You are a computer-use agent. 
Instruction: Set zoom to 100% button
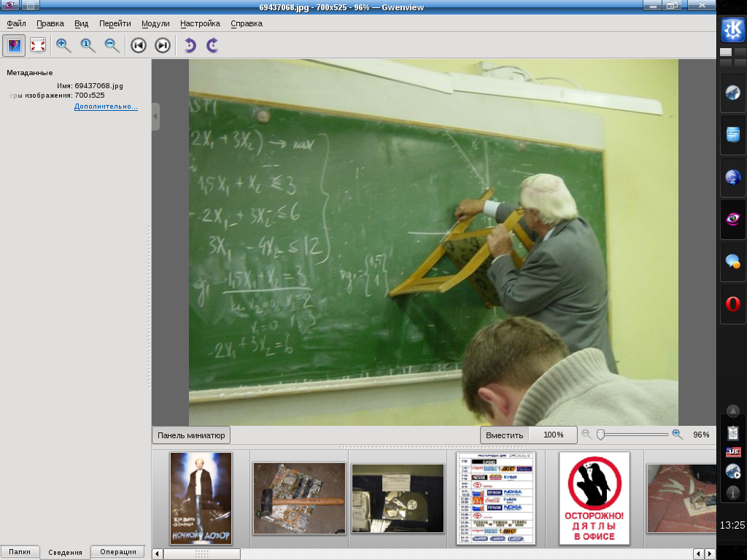pos(553,435)
